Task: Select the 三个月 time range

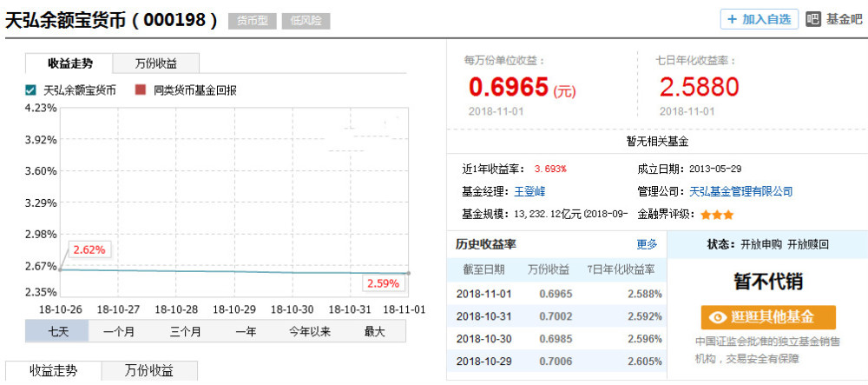Action: coord(185,332)
